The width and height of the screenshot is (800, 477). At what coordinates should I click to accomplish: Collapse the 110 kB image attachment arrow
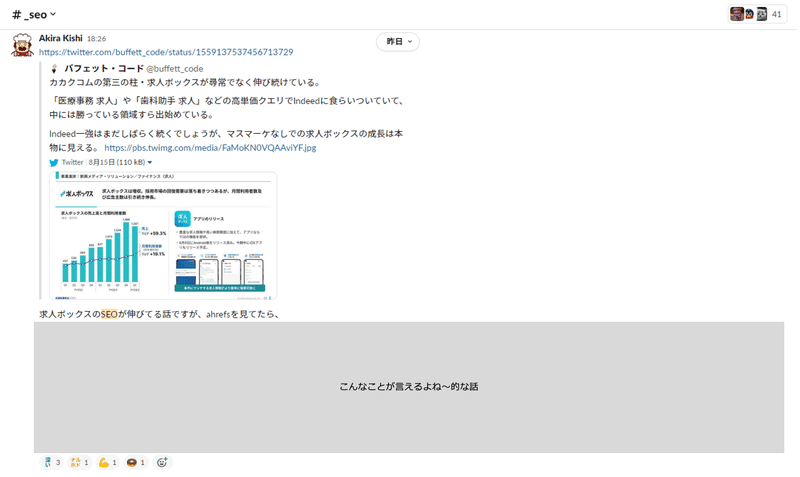tap(149, 163)
